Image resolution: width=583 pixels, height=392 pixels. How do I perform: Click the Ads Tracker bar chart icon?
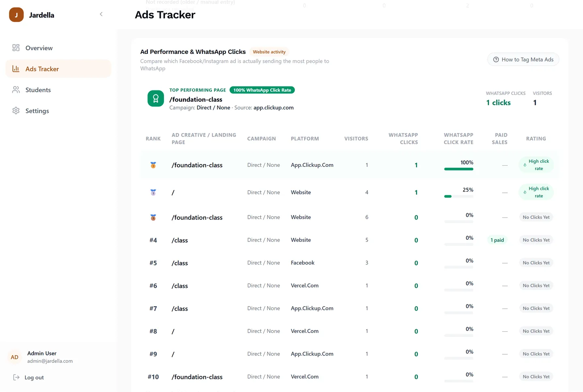16,69
